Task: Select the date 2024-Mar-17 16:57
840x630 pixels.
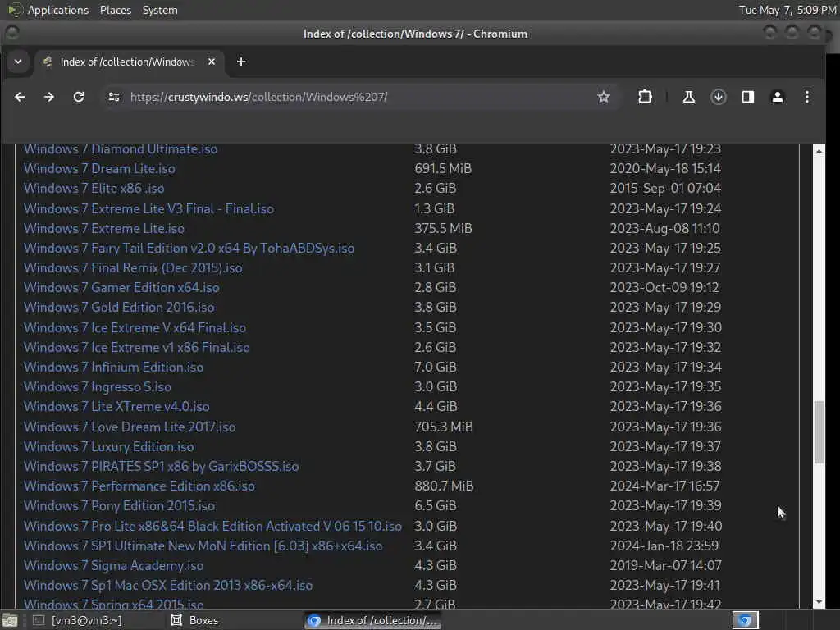Action: (664, 486)
